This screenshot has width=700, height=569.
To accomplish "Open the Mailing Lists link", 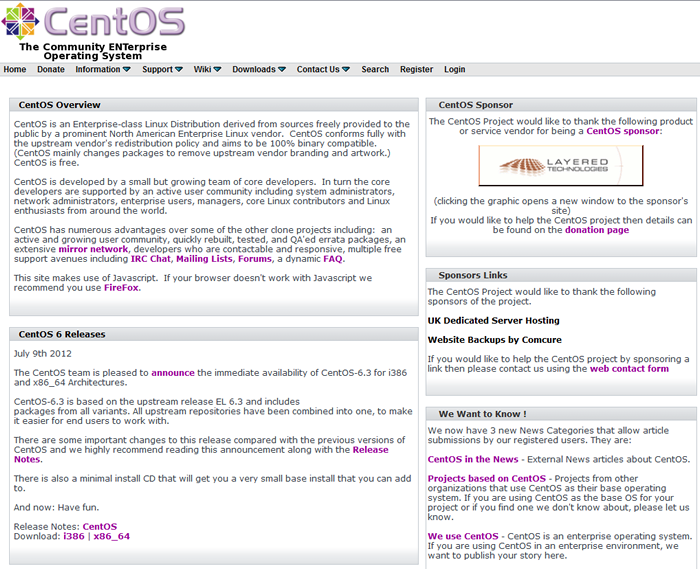I will pyautogui.click(x=204, y=259).
